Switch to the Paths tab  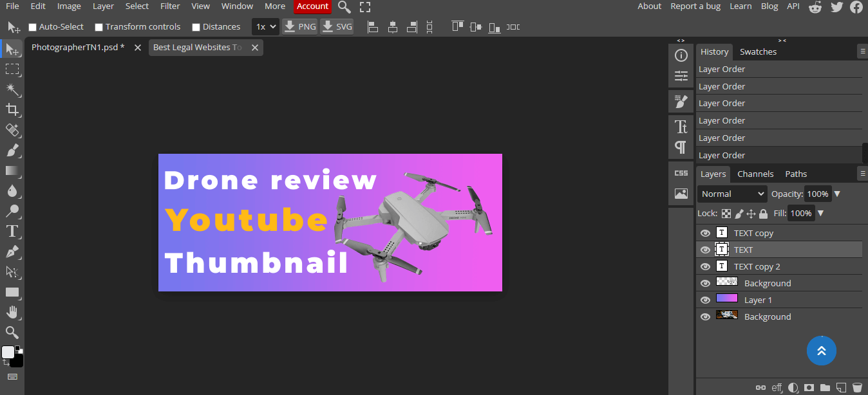click(796, 174)
